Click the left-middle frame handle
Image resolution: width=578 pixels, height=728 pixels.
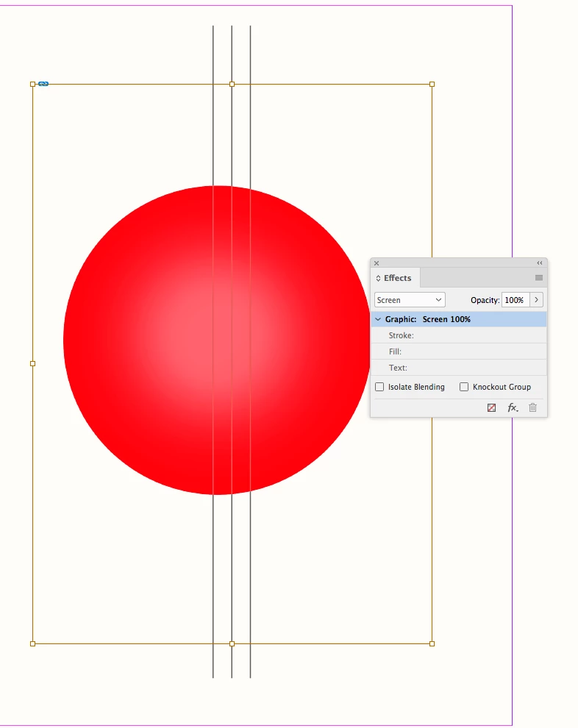coord(32,363)
